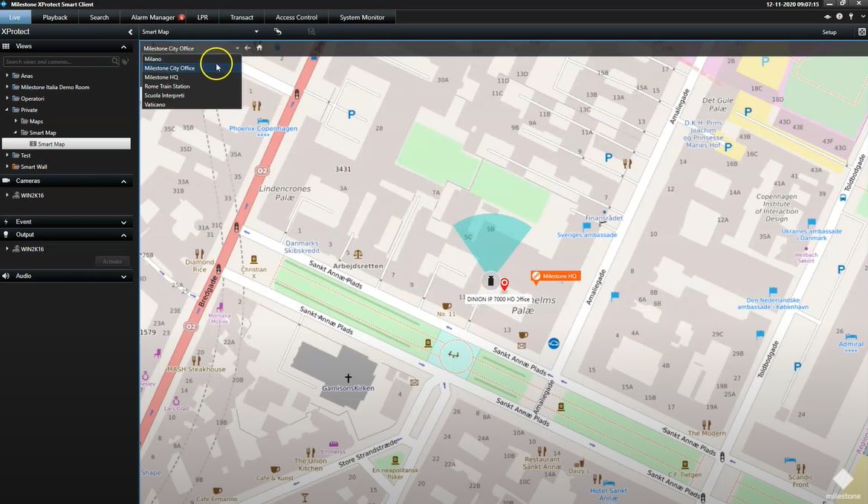The image size is (868, 504).
Task: Click the key icon in top bar
Action: point(850,16)
